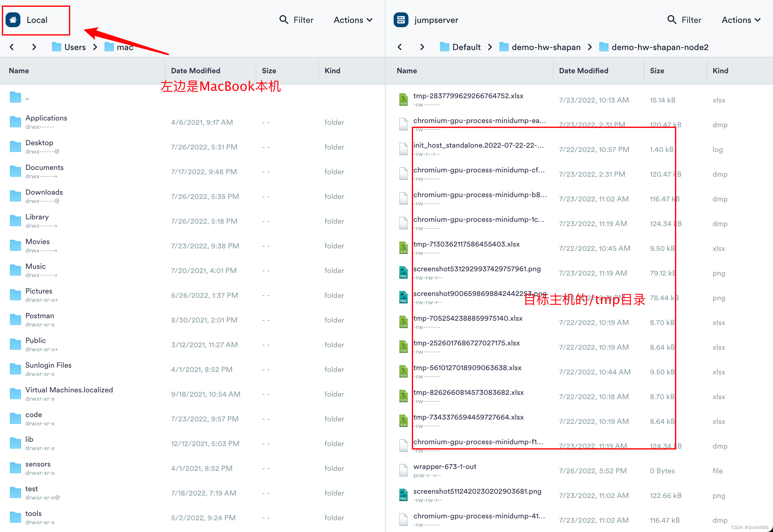This screenshot has width=773, height=532.
Task: Click the jumpserver server icon
Action: pyautogui.click(x=401, y=20)
